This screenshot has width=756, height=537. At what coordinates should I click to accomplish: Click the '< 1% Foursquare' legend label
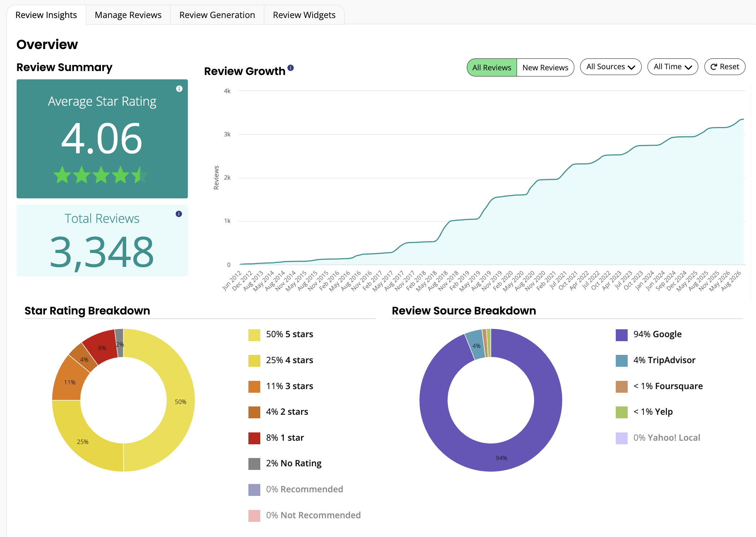[x=668, y=386]
